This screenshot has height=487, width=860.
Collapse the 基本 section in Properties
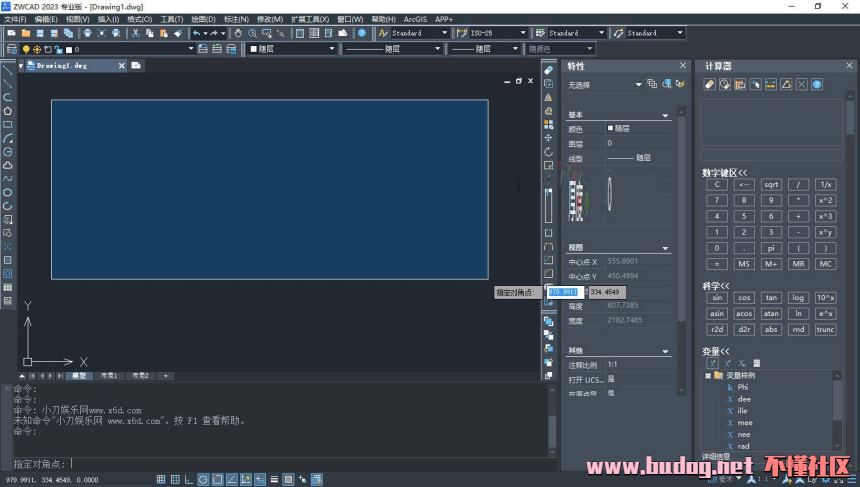665,115
